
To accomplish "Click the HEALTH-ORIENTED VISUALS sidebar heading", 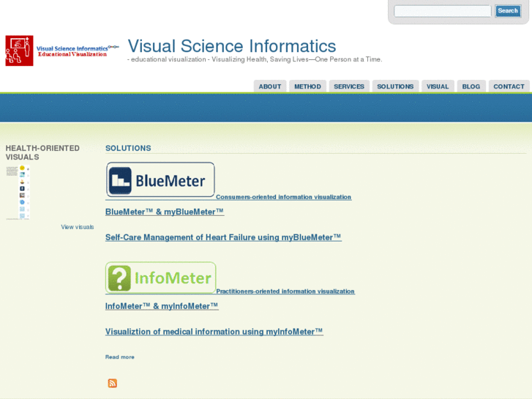I will [x=42, y=152].
